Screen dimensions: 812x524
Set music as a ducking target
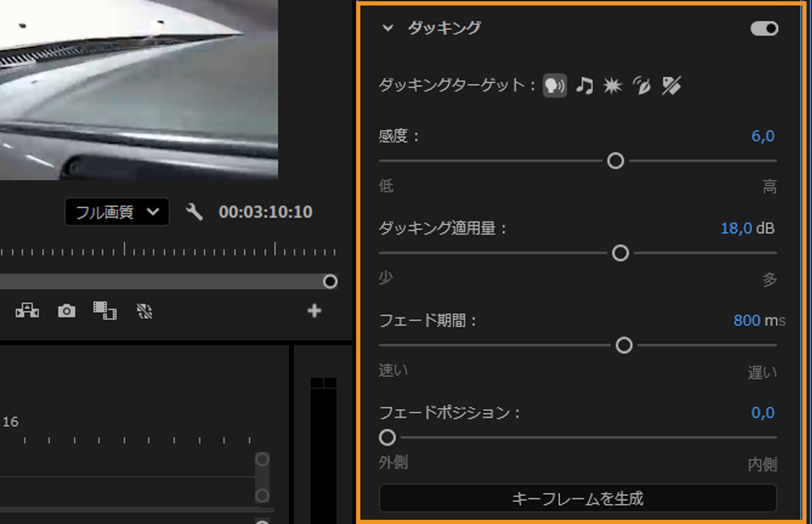(585, 86)
